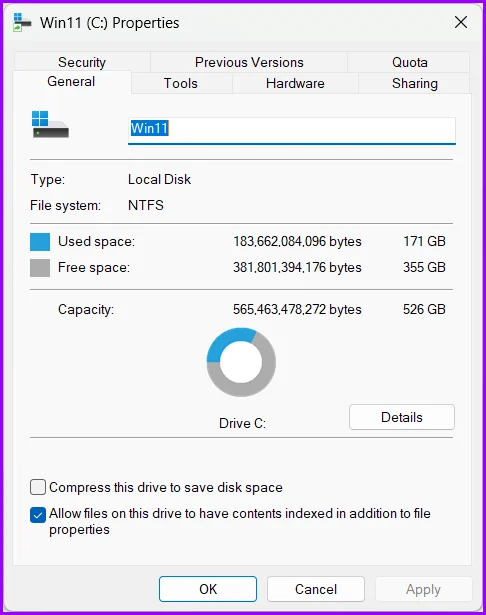
Task: Switch to the Sharing tab
Action: click(415, 83)
